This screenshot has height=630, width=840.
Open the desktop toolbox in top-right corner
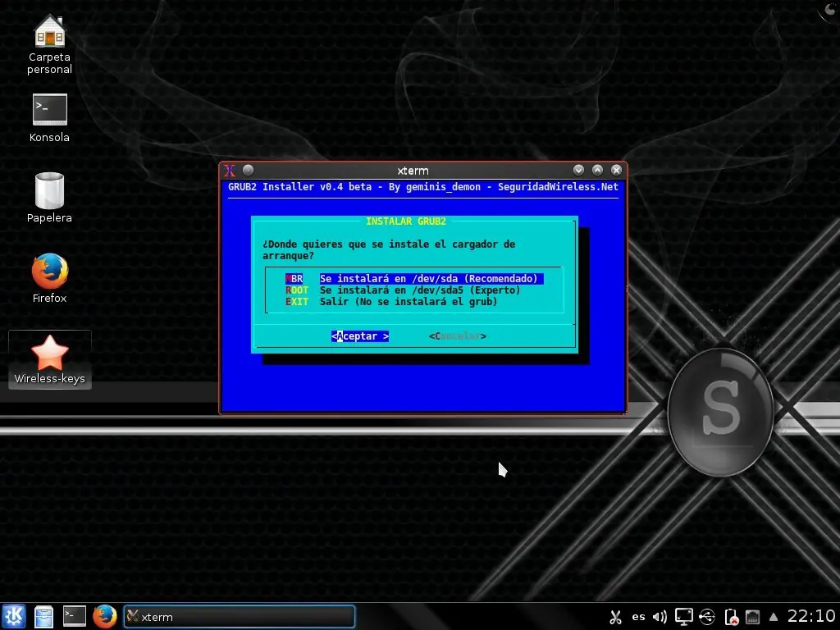coord(830,10)
